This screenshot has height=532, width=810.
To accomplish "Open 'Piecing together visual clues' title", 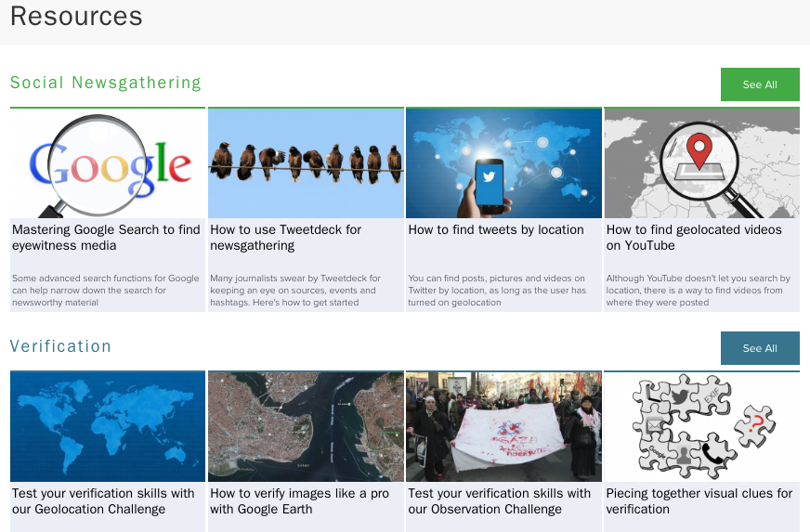I will coord(699,501).
